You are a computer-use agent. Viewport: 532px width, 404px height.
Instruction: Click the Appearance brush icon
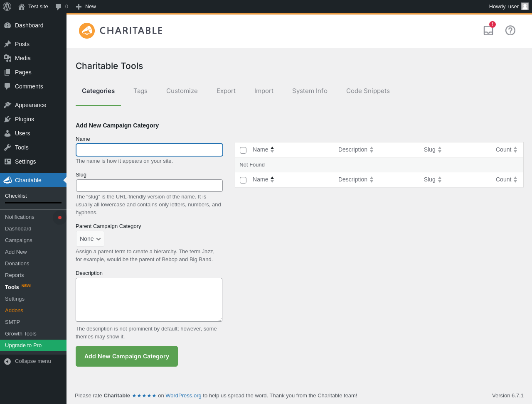(x=7, y=105)
